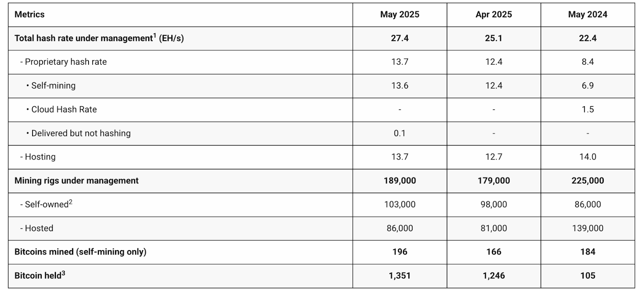Click the 1.5 Cloud Hash Rate value

[x=587, y=109]
